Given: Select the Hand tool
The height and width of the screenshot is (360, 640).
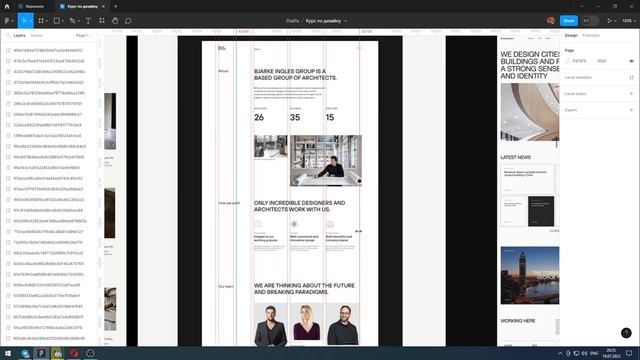Looking at the screenshot, I should 115,20.
